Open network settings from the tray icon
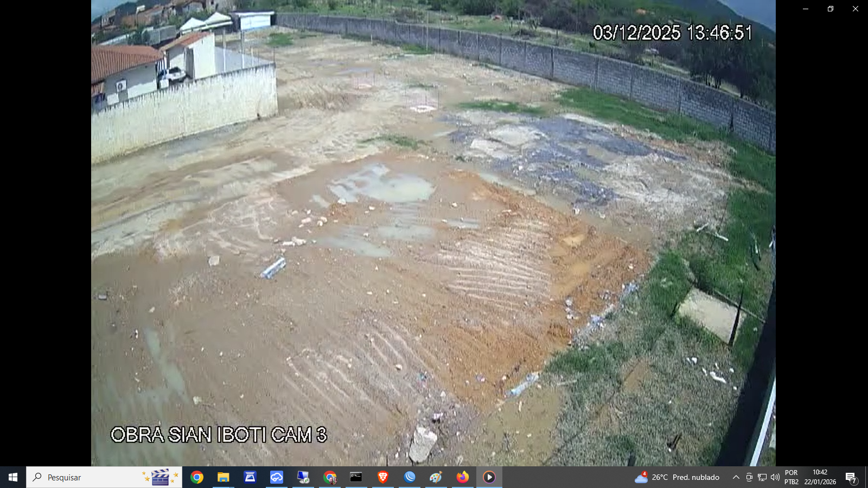This screenshot has height=488, width=868. pos(762,477)
